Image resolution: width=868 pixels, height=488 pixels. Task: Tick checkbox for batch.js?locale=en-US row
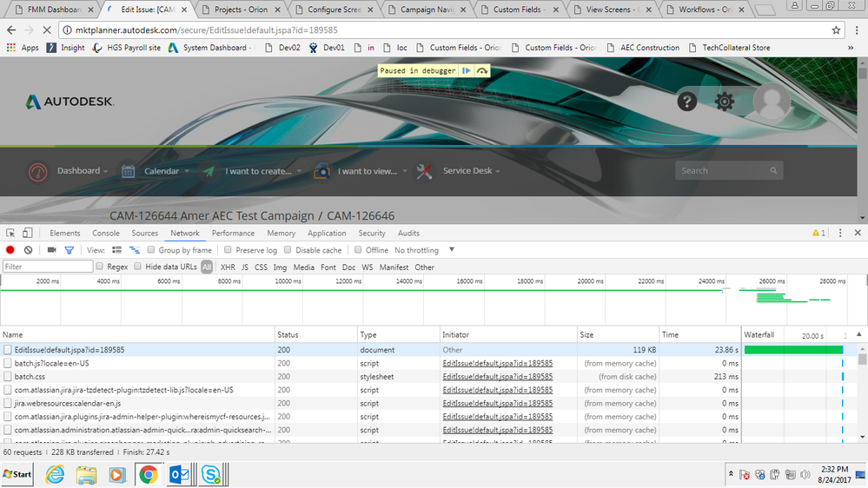click(x=7, y=363)
